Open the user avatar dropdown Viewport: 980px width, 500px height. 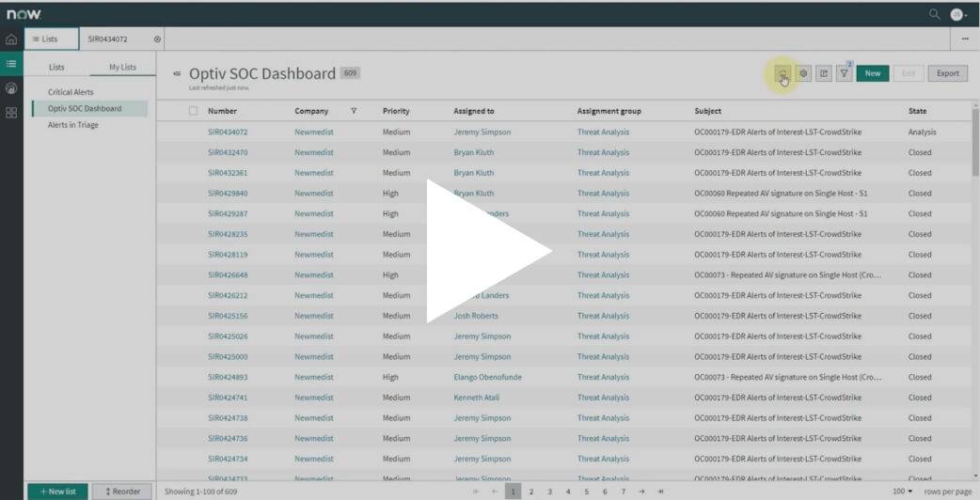coord(958,14)
